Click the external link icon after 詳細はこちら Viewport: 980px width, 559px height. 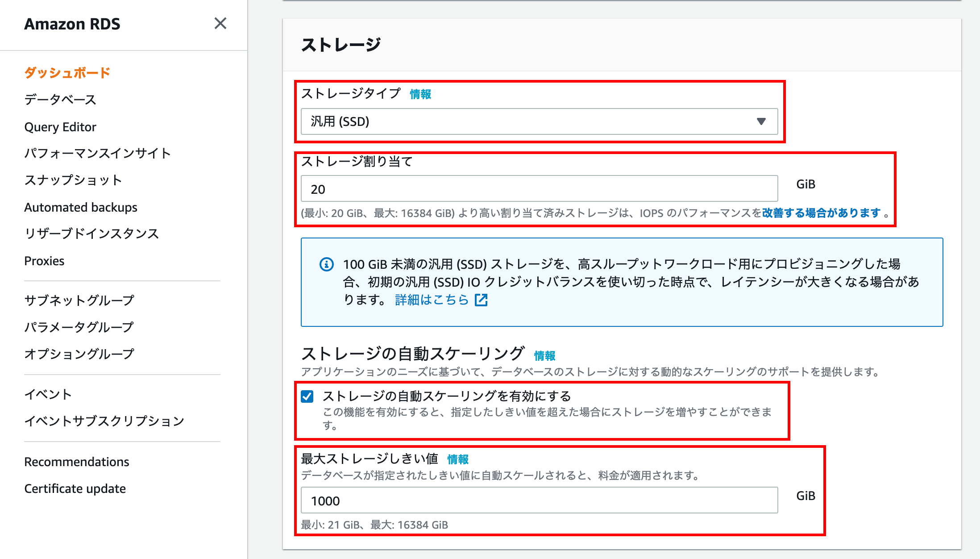pos(481,300)
